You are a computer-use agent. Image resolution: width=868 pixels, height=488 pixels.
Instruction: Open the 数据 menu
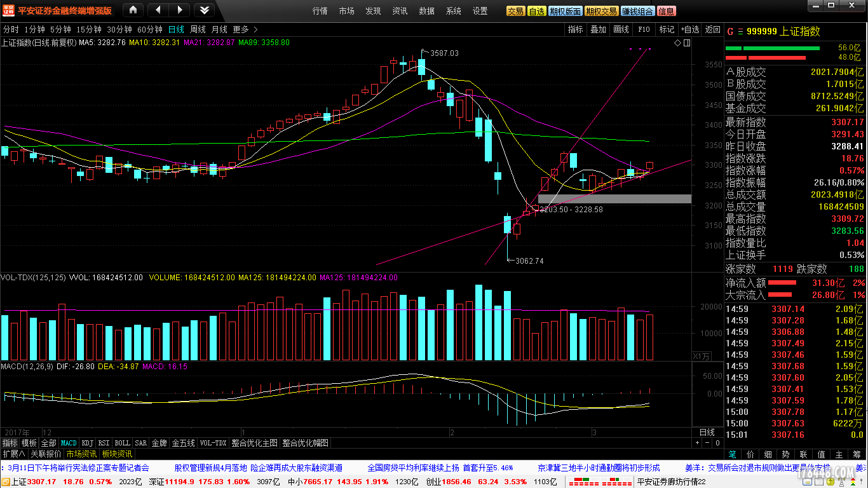point(427,11)
